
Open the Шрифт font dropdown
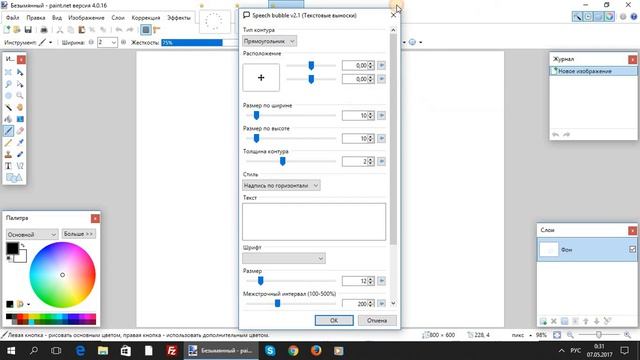(284, 258)
